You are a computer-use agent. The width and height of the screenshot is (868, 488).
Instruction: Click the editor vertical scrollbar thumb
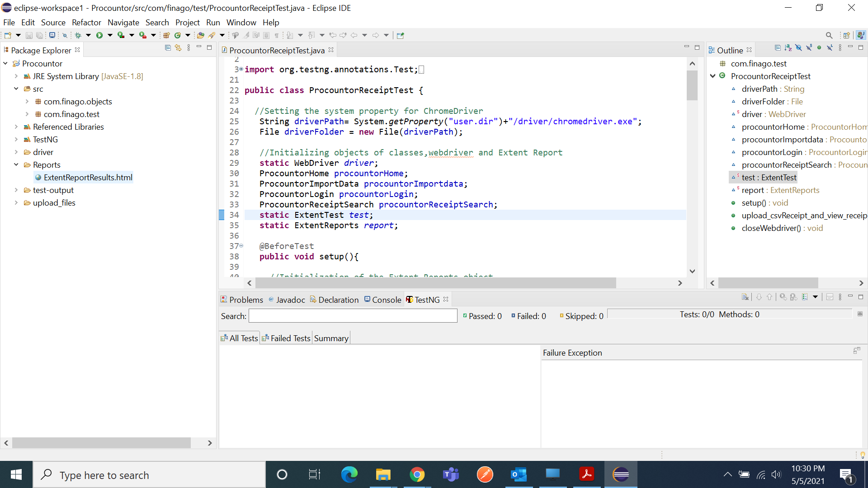(692, 85)
